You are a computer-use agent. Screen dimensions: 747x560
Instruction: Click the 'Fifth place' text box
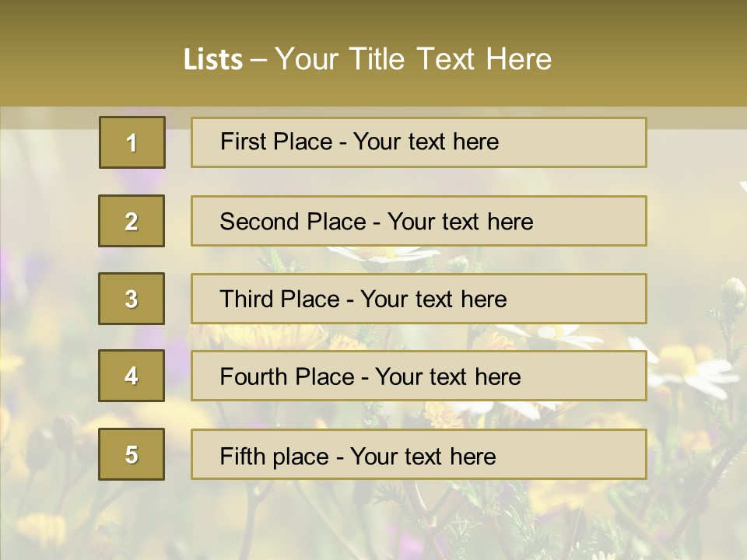point(419,454)
